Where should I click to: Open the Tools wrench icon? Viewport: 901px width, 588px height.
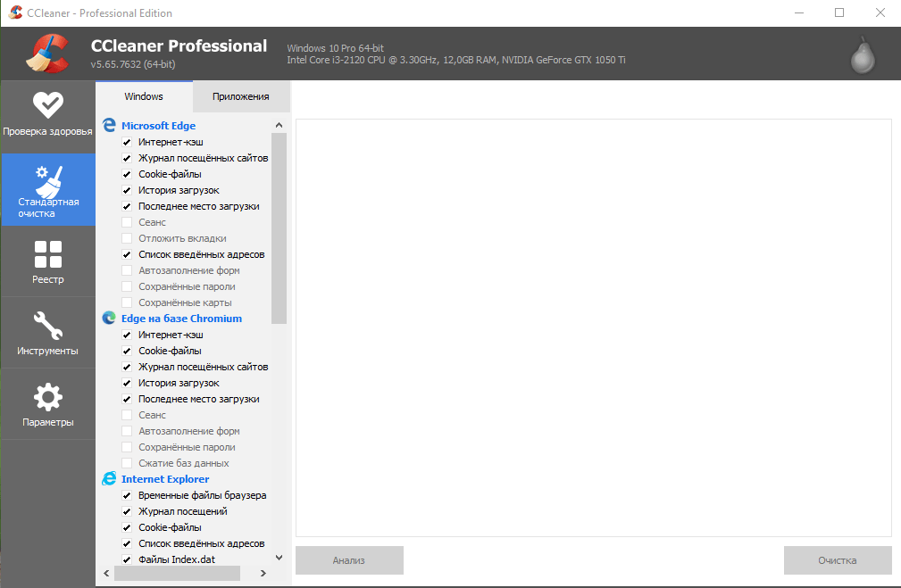click(x=47, y=325)
